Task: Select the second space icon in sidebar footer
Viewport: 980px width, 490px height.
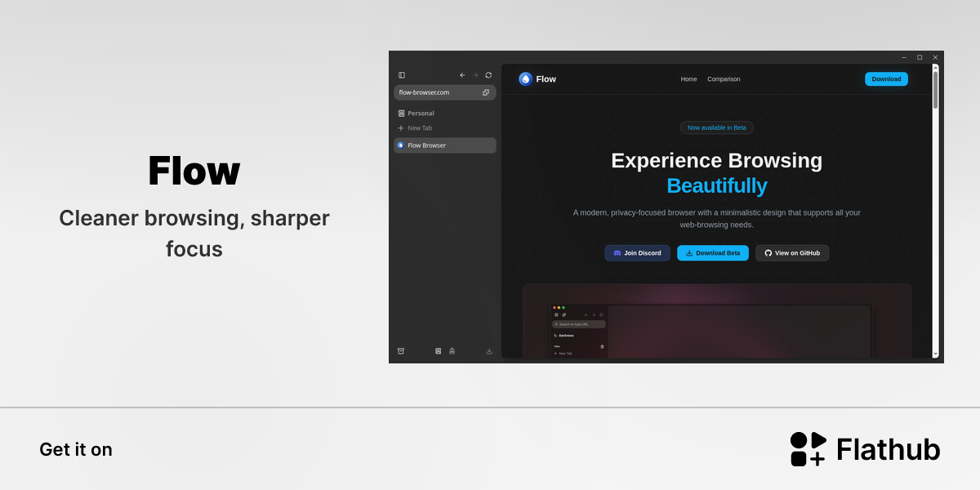Action: (452, 351)
